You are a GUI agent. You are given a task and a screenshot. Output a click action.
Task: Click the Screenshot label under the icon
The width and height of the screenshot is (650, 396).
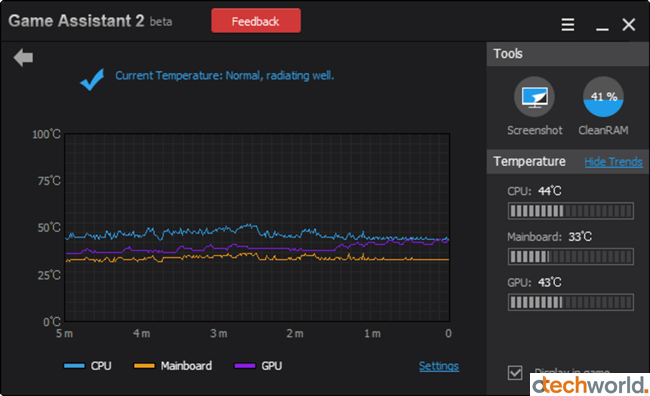535,130
